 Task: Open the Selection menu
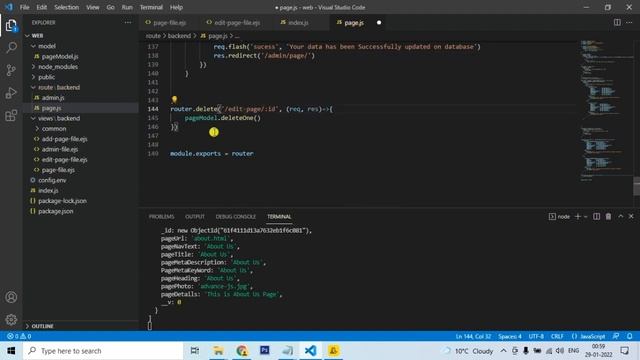[x=67, y=7]
